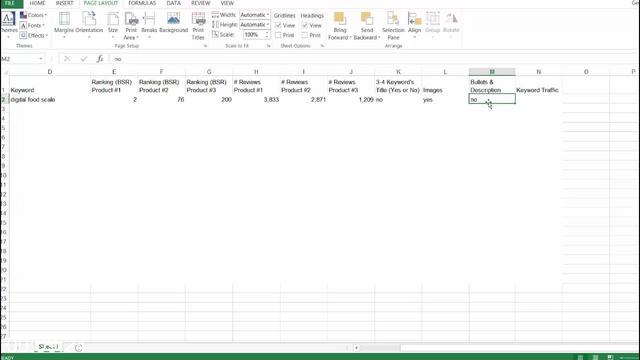This screenshot has width=640, height=360.
Task: Open the Align objects menu
Action: point(414,25)
